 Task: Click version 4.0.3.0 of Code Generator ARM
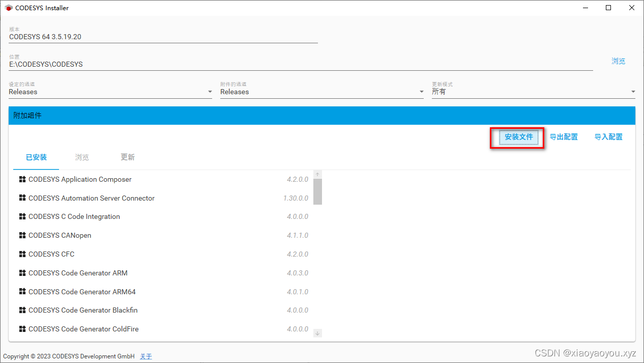(x=298, y=273)
